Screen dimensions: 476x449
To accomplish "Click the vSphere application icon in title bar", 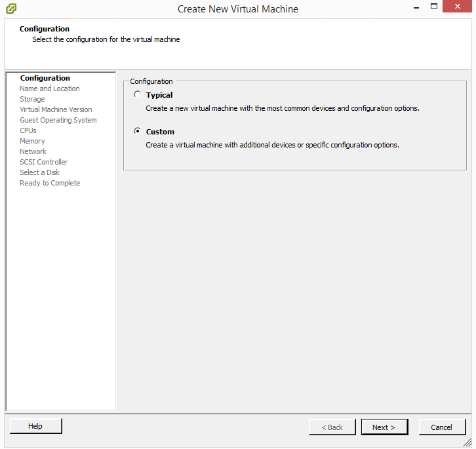I will [x=11, y=9].
